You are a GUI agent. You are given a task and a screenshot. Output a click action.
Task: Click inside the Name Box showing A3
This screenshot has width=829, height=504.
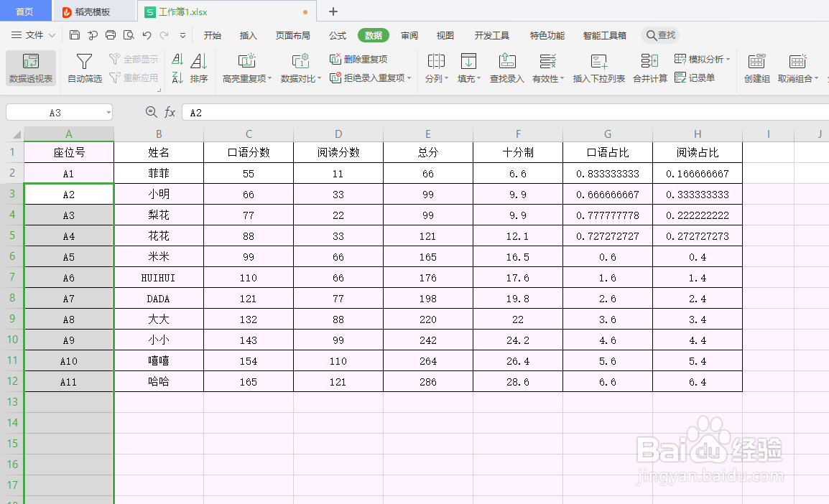pyautogui.click(x=54, y=112)
